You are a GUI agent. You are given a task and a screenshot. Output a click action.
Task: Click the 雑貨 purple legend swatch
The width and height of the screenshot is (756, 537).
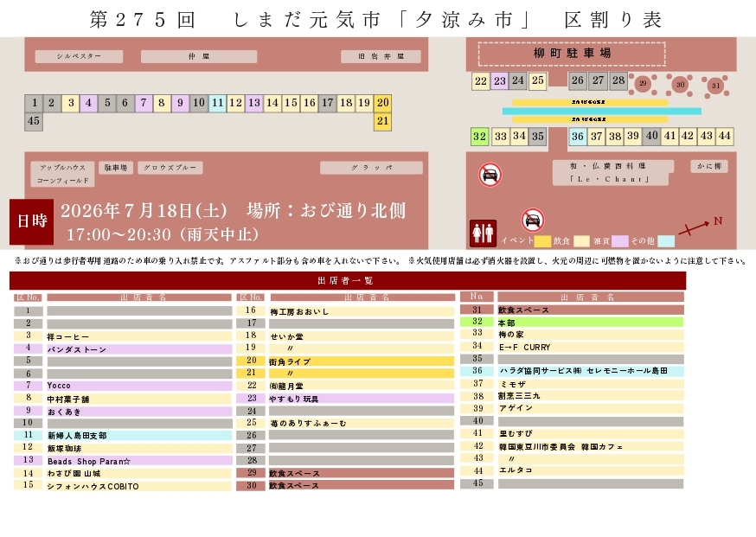pos(620,241)
